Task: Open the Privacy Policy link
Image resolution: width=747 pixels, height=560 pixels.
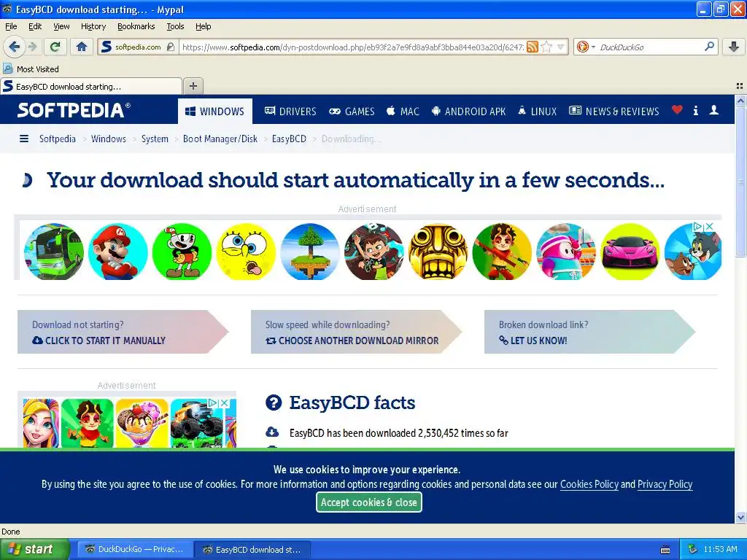Action: point(665,484)
